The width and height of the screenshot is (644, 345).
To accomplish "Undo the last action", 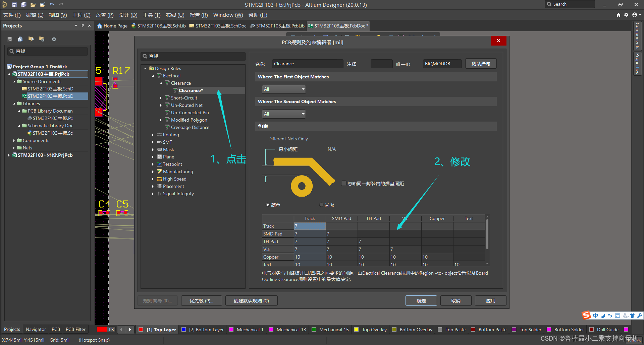I will click(52, 5).
